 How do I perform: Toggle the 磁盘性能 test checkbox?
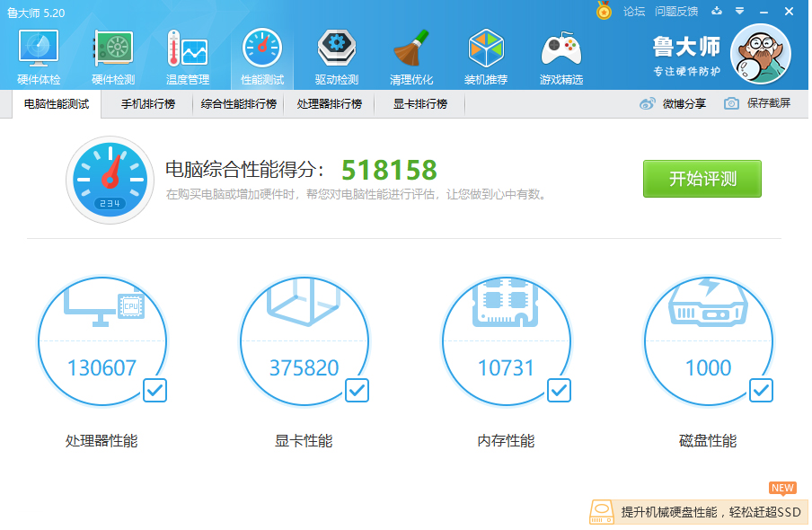point(761,390)
